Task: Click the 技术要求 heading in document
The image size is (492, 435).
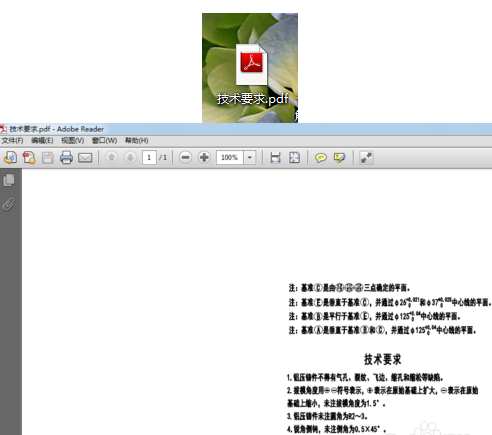Action: point(383,359)
